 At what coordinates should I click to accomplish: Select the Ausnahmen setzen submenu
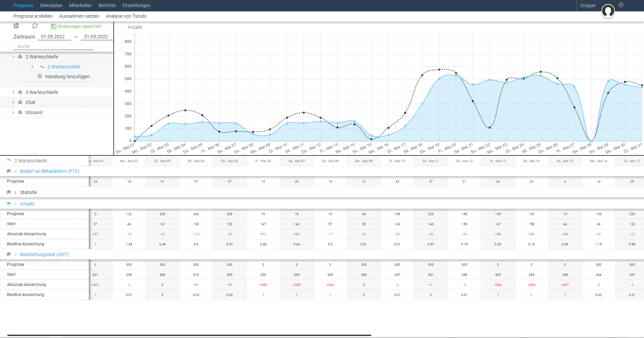pyautogui.click(x=79, y=16)
